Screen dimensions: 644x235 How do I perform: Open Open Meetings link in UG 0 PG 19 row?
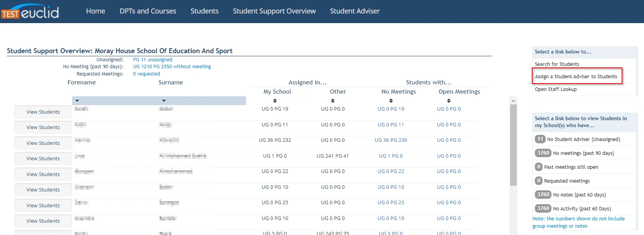[x=449, y=109]
